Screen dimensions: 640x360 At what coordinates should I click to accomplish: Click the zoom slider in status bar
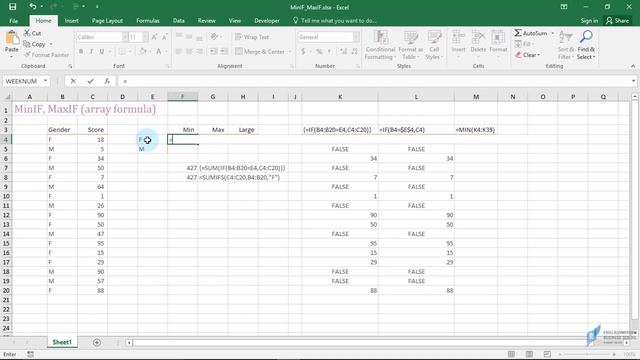tap(588, 354)
